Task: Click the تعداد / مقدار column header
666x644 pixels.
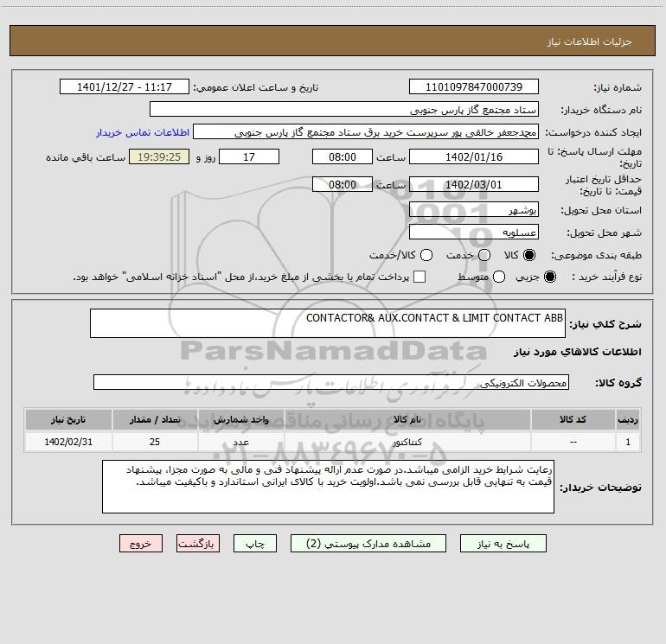Action: (x=155, y=420)
